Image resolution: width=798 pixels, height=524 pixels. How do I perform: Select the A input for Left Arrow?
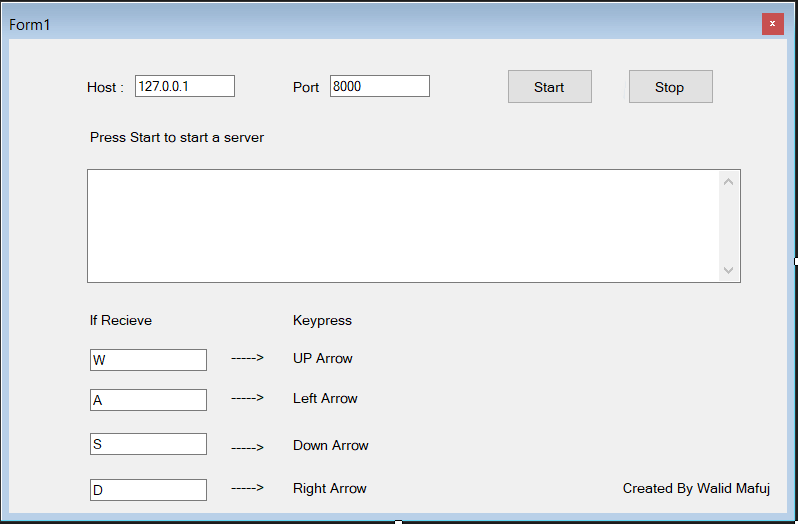coord(148,400)
